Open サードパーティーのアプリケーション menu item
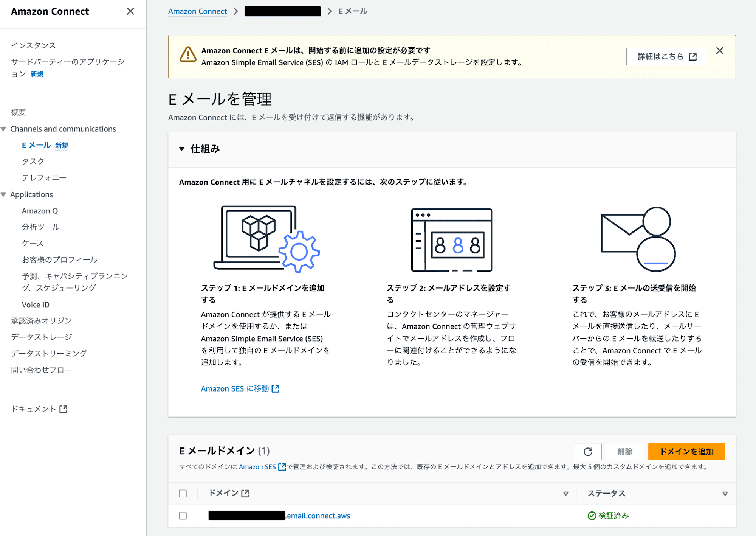 68,68
